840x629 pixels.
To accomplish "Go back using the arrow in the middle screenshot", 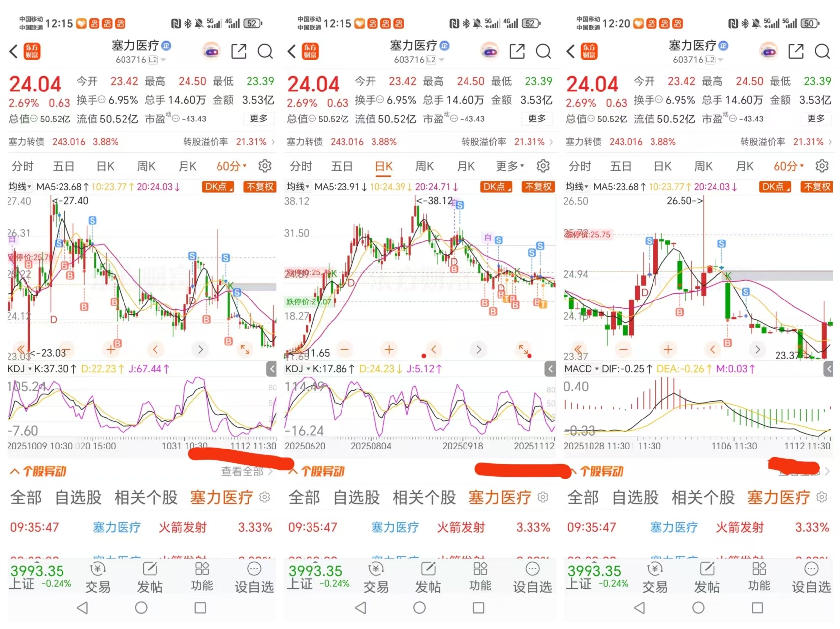I will pos(292,51).
